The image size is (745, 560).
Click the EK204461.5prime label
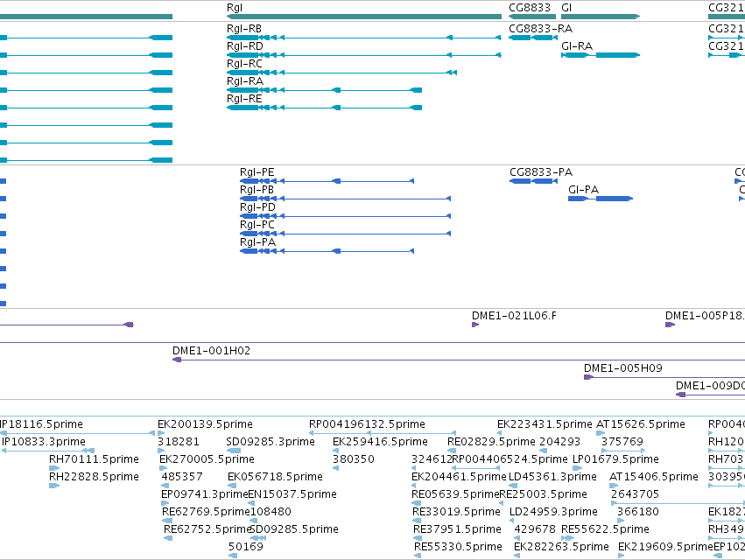coord(459,477)
